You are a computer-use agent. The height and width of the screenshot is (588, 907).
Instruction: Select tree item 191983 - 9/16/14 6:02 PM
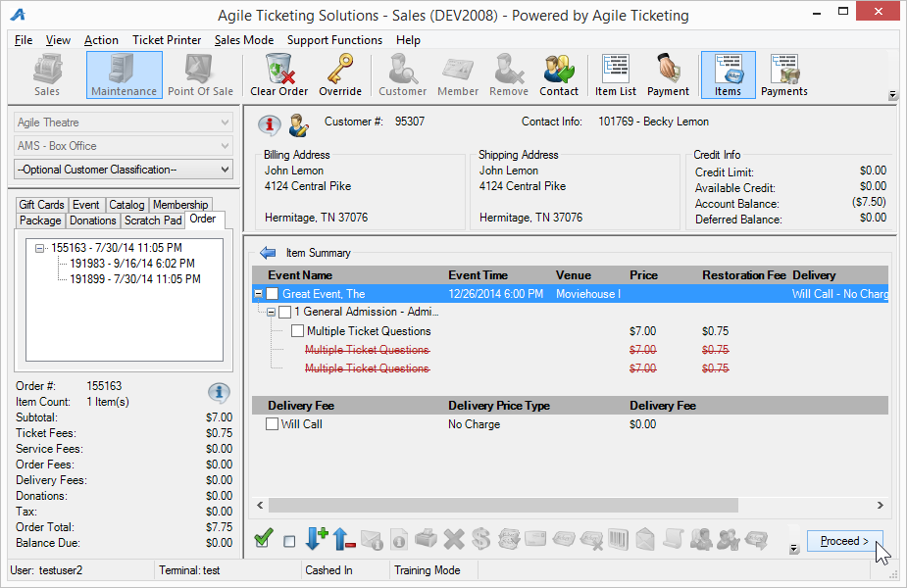[132, 264]
